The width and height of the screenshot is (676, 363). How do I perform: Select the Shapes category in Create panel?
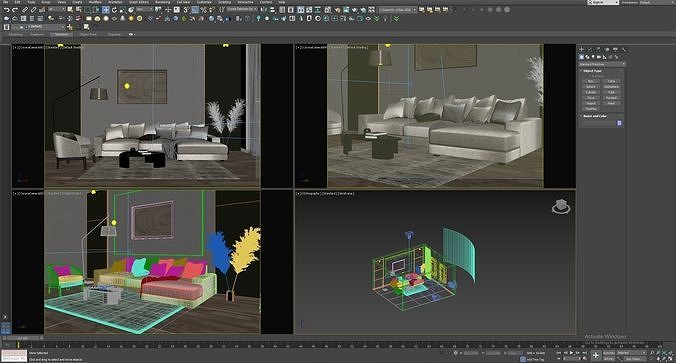click(x=587, y=57)
